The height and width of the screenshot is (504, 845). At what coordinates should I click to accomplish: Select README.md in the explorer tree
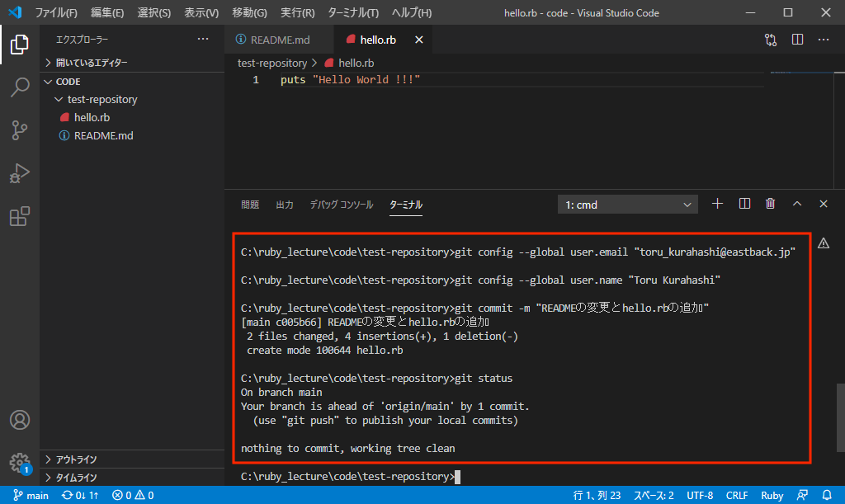coord(103,135)
